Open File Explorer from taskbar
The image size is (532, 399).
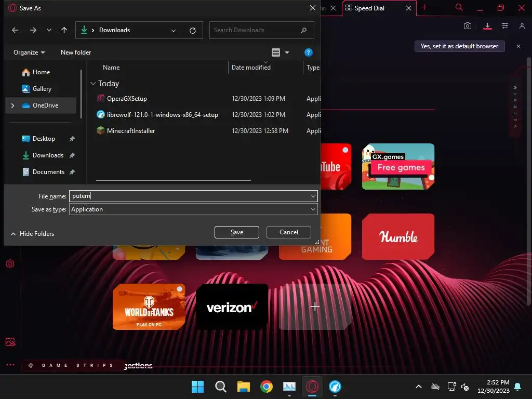[x=243, y=387]
